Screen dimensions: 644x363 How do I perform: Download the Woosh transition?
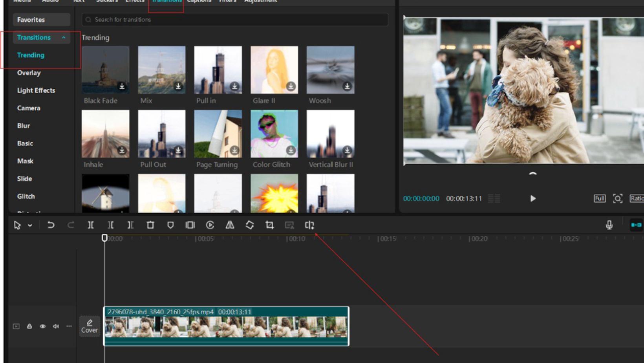[347, 86]
